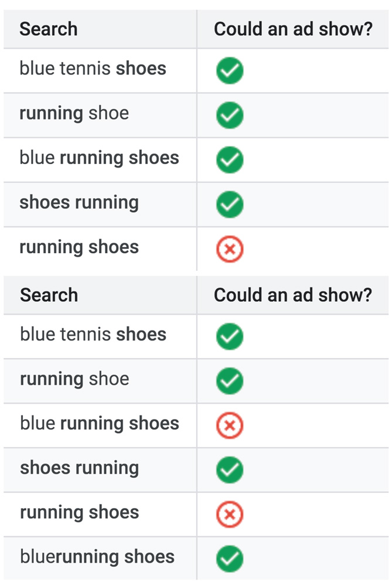Click red X for lower table's blue running shoes
This screenshot has height=586, width=392.
point(230,425)
